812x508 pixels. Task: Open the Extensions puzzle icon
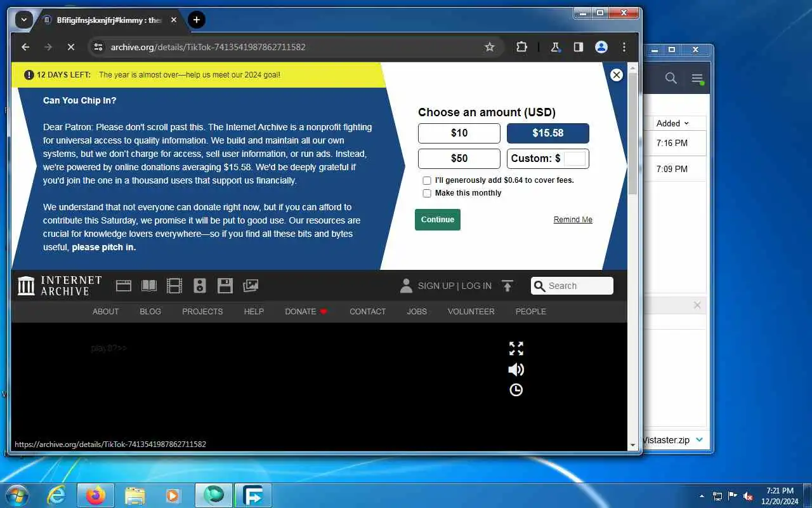click(521, 47)
